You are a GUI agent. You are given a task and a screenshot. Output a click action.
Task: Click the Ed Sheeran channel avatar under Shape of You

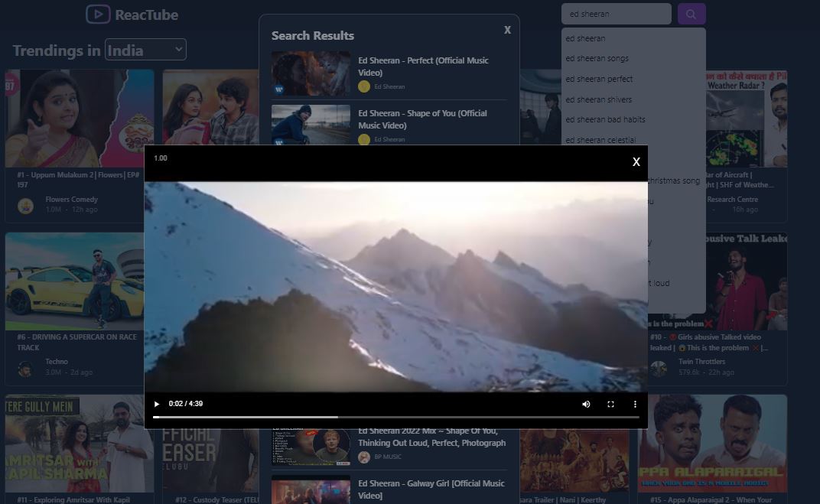[x=364, y=140]
